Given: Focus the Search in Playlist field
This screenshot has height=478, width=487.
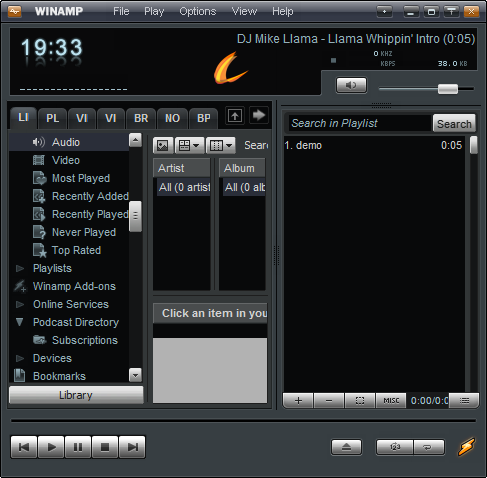Looking at the screenshot, I should (359, 123).
